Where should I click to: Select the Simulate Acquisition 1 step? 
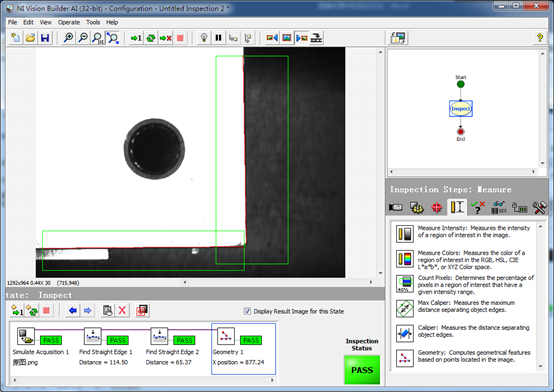click(x=41, y=348)
